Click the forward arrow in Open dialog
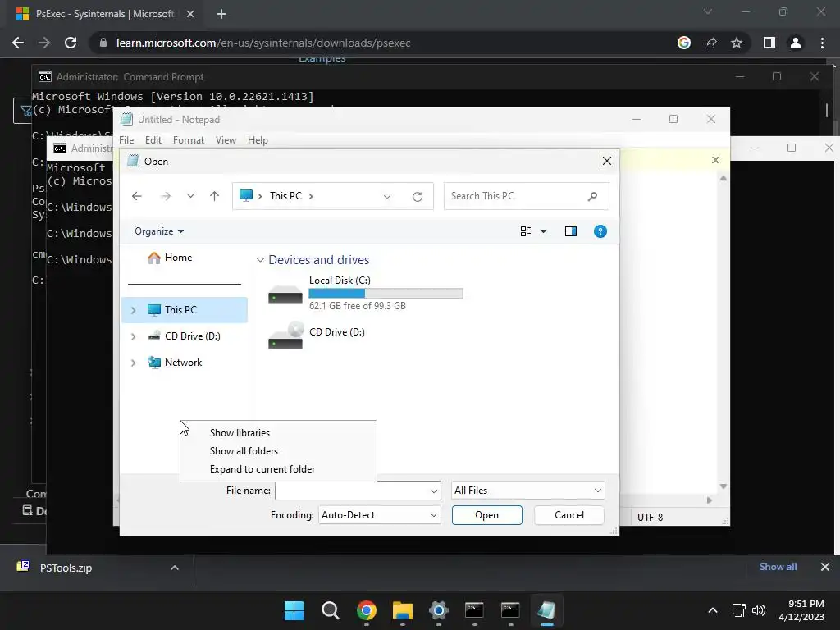 [166, 196]
